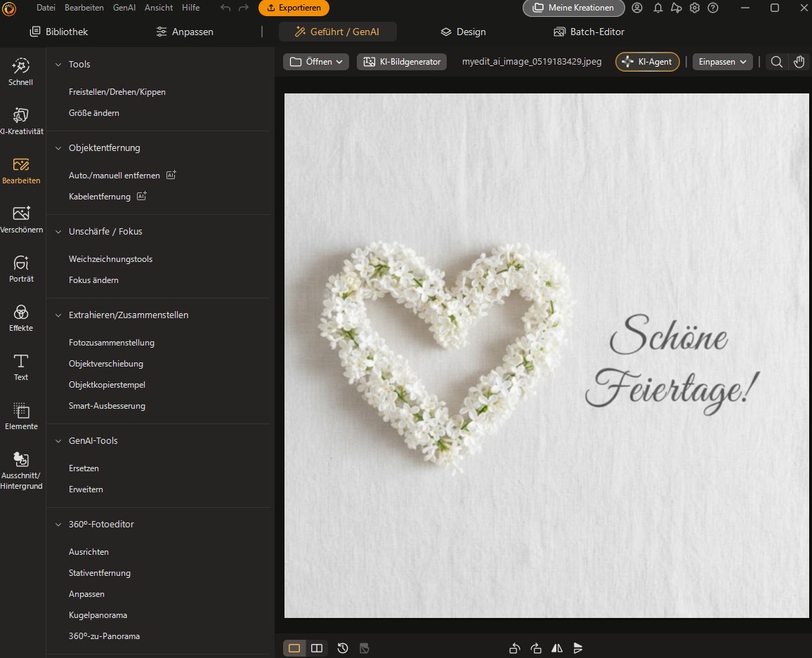Open the Einpassen zoom dropdown
Image resolution: width=812 pixels, height=658 pixels.
(722, 62)
